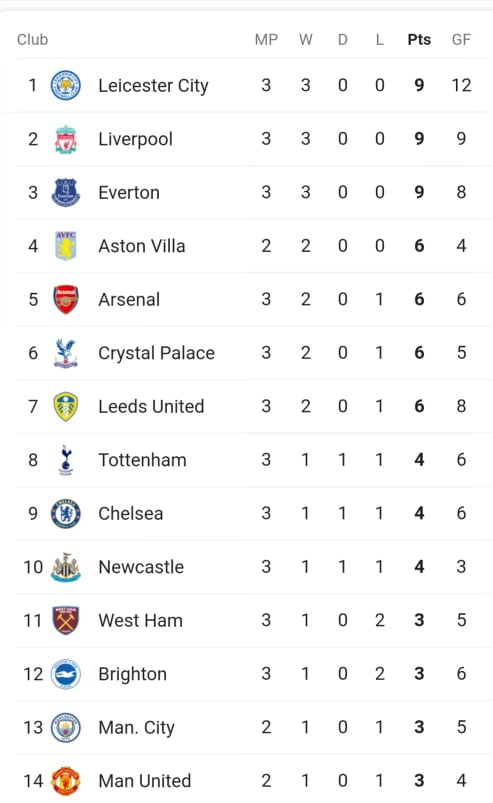Open the Crystal Palace team name

[x=156, y=353]
